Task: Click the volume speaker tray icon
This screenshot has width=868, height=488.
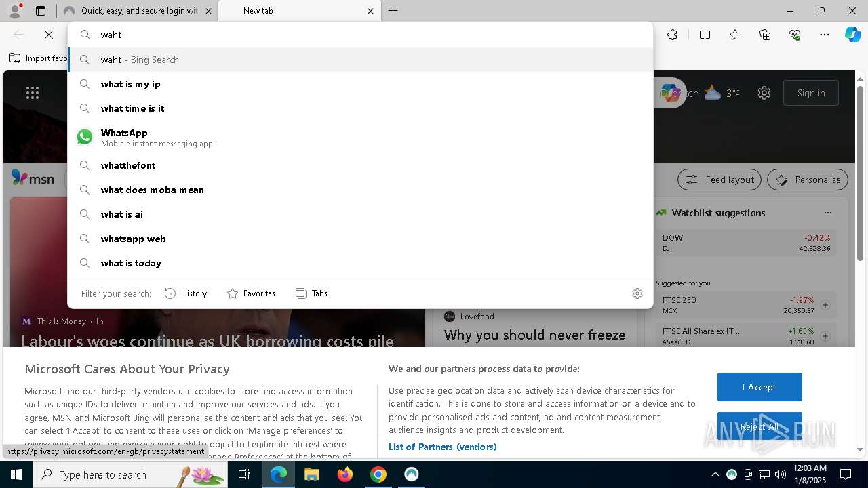Action: pyautogui.click(x=781, y=474)
